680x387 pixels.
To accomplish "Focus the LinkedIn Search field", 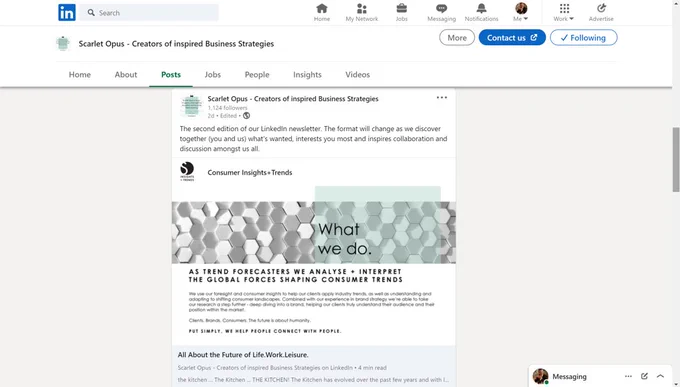I will coord(149,13).
